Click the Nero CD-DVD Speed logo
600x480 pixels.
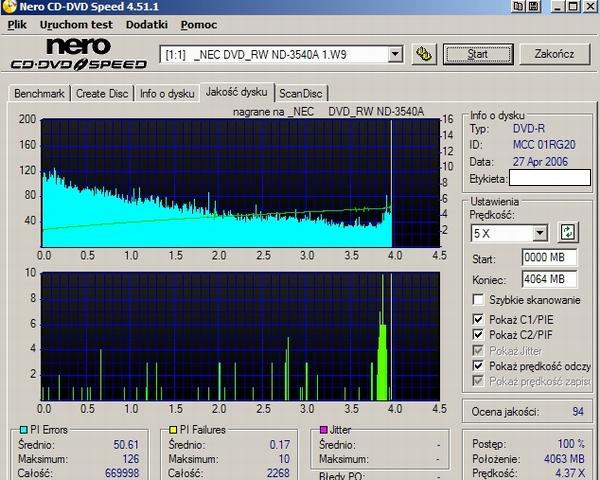79,54
